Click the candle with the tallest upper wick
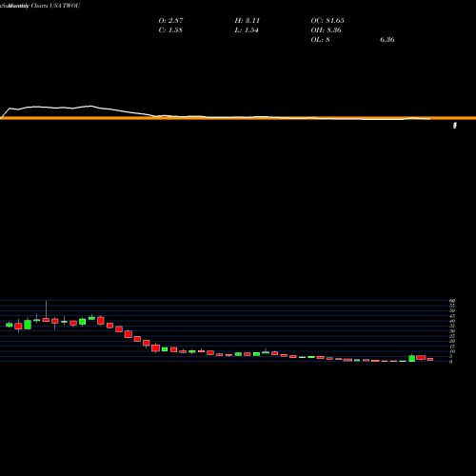Image resolution: width=476 pixels, height=476 pixels. 47,320
